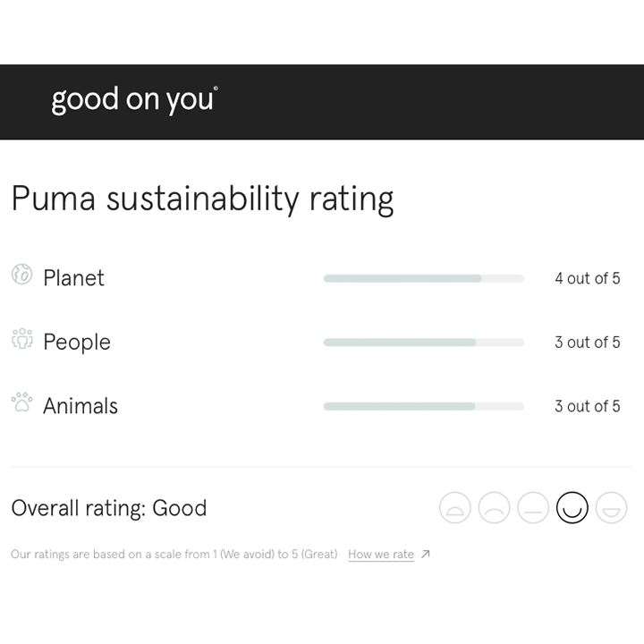Image resolution: width=644 pixels, height=644 pixels.
Task: Select the first frowning face rating icon
Action: pos(455,508)
